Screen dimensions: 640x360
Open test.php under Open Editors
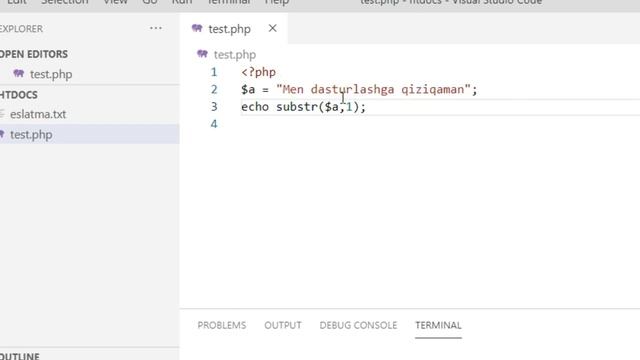(51, 74)
